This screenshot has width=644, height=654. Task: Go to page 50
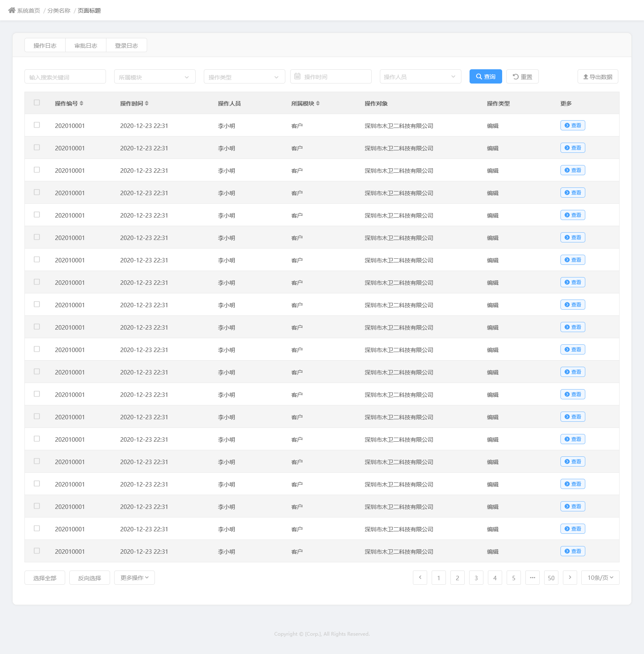tap(551, 577)
